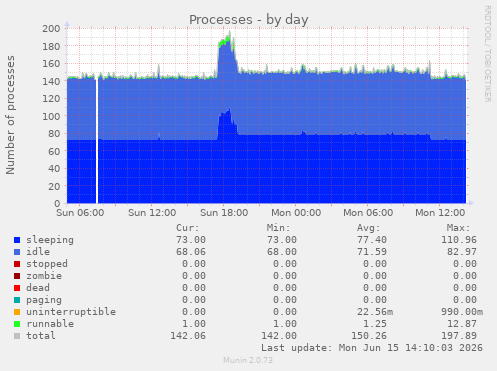Click total max value 197.89
This screenshot has width=497, height=371.
click(459, 336)
